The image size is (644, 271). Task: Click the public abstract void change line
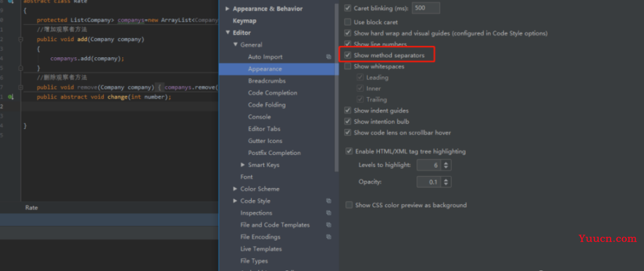(104, 97)
